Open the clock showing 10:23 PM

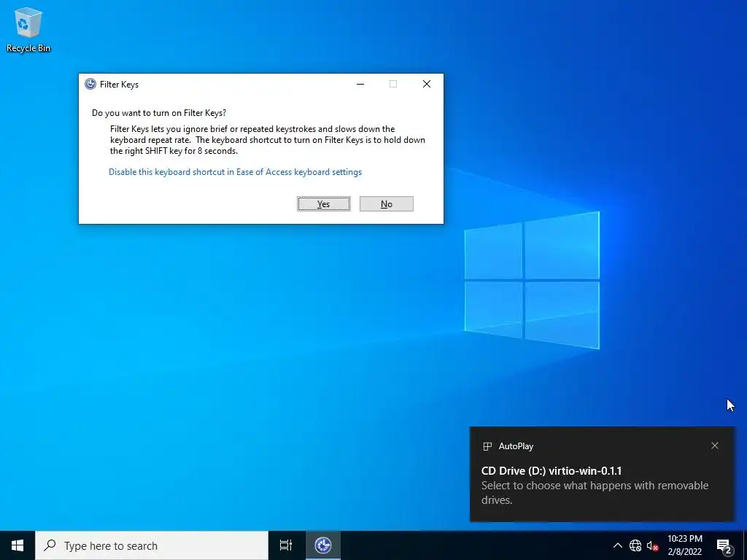pos(684,545)
